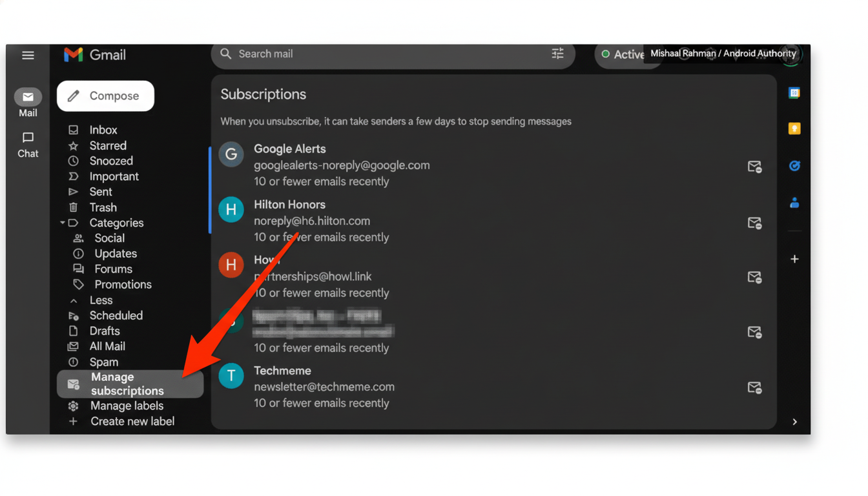Hide the side panel with the arrow
The width and height of the screenshot is (868, 496).
pyautogui.click(x=794, y=422)
